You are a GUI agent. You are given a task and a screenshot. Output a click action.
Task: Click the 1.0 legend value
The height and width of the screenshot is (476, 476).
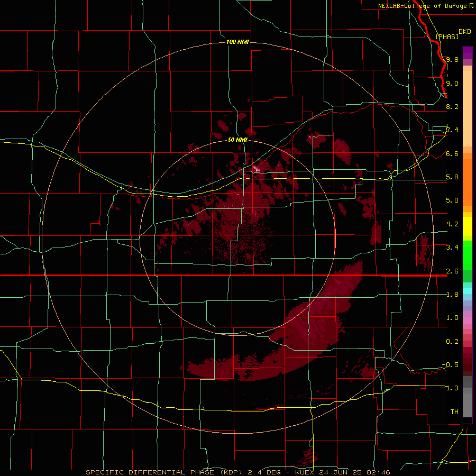click(452, 318)
